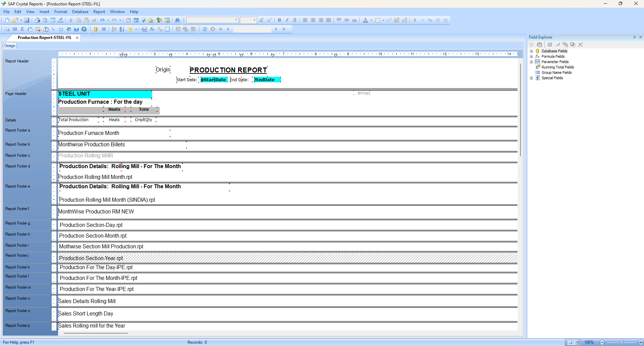644x346 pixels.
Task: Expand Formula Fields node
Action: tap(532, 57)
